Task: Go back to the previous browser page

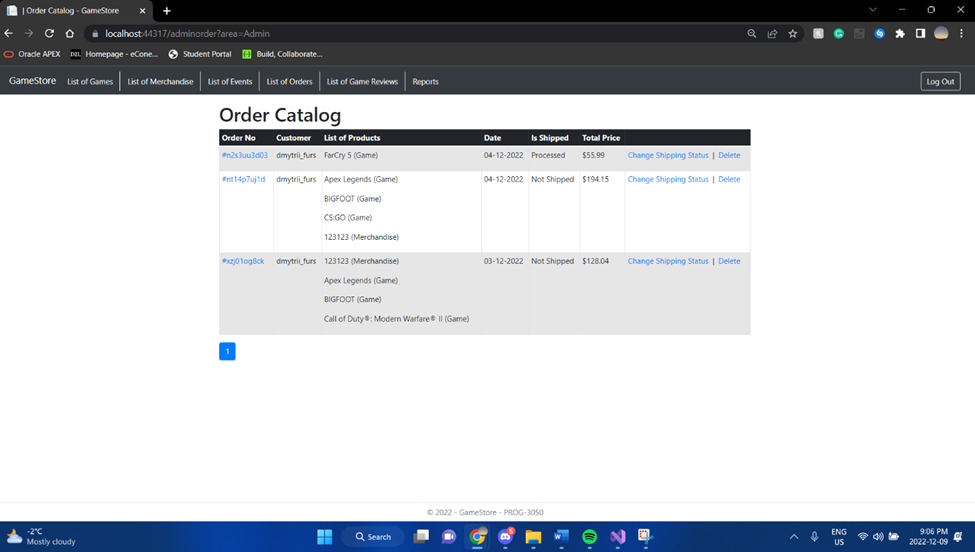Action: 9,34
